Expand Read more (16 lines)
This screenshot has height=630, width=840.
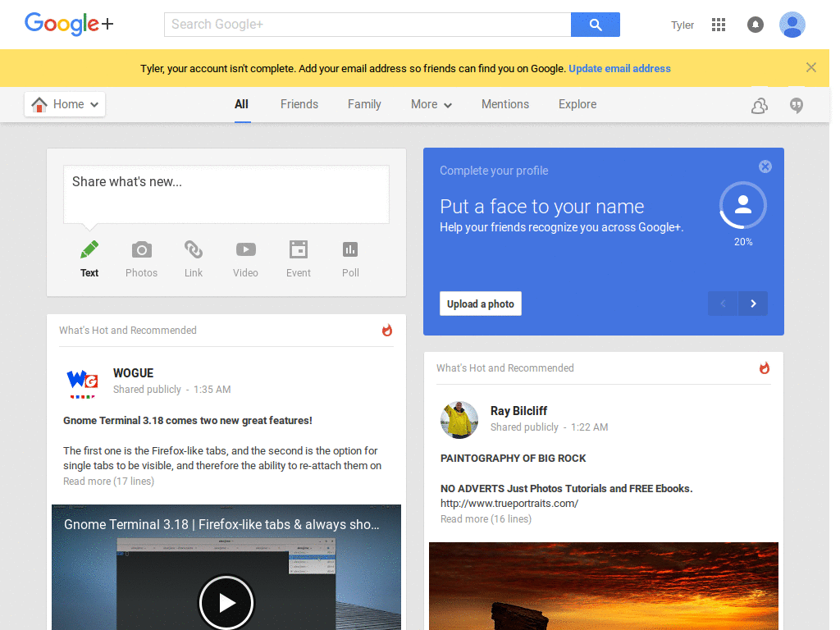pos(486,519)
